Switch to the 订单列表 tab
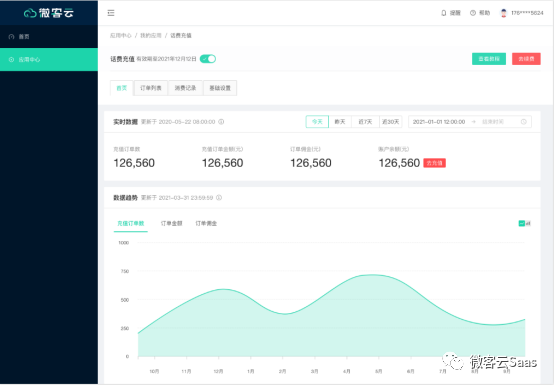This screenshot has width=554, height=386. pyautogui.click(x=151, y=88)
